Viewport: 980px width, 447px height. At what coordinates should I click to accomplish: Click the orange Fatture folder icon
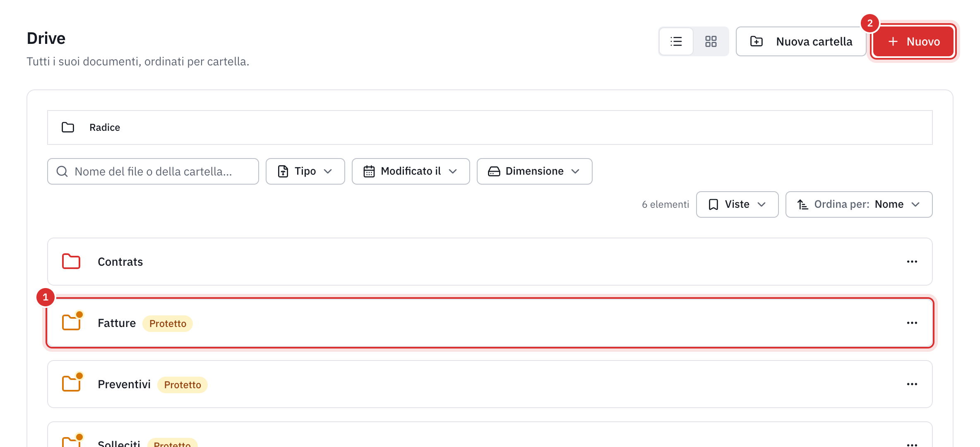71,322
